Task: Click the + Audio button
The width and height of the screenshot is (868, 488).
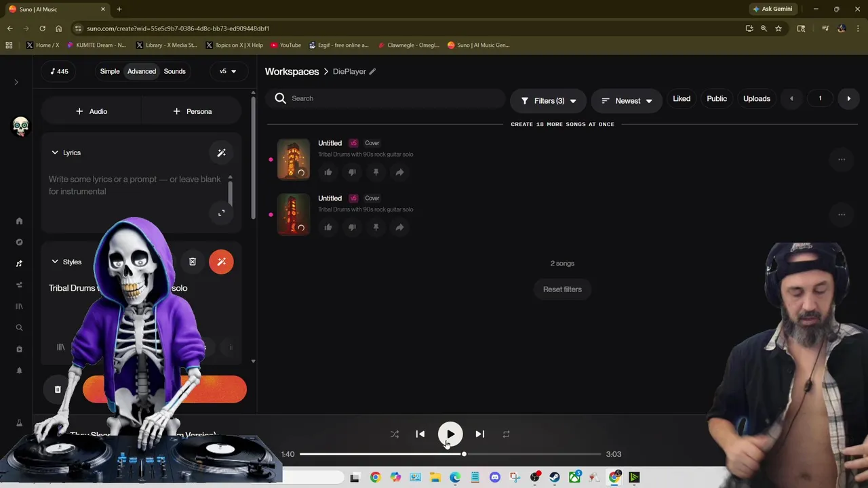Action: coord(92,111)
